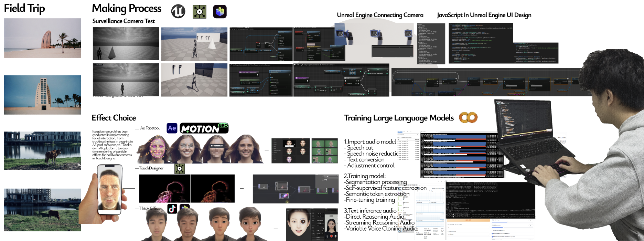Toggle the unchecked checkbox in the web UI

(x=492, y=230)
